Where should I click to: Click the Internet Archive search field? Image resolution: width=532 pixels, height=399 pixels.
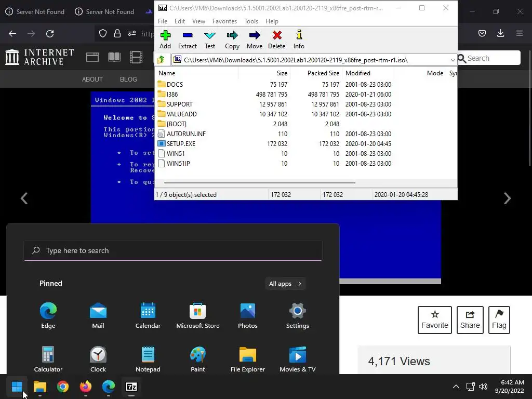coord(488,58)
